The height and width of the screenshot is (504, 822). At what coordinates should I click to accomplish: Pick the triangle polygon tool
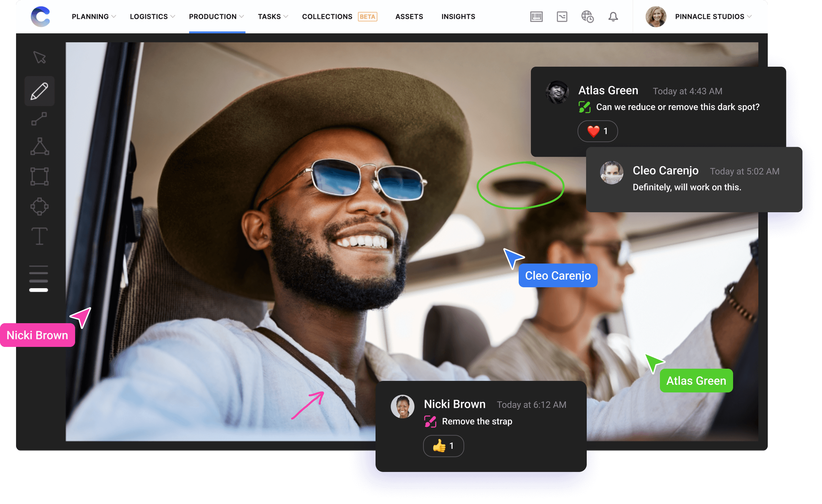point(40,146)
